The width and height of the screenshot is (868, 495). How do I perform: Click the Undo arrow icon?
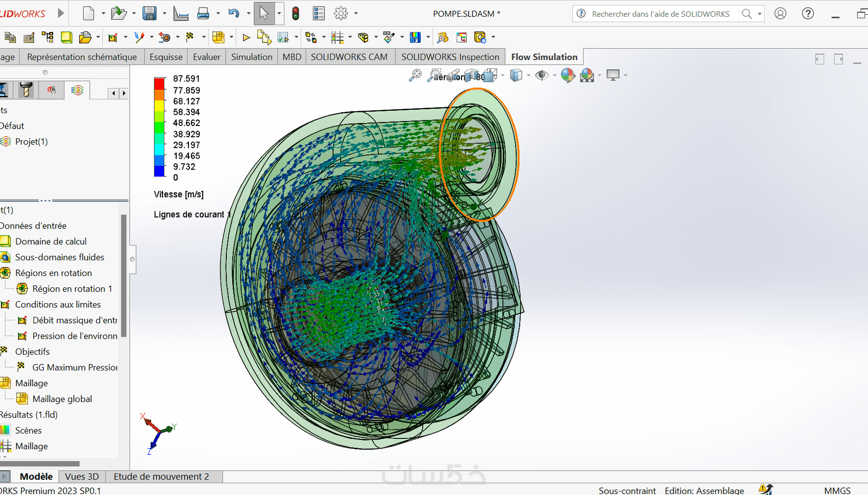(234, 13)
